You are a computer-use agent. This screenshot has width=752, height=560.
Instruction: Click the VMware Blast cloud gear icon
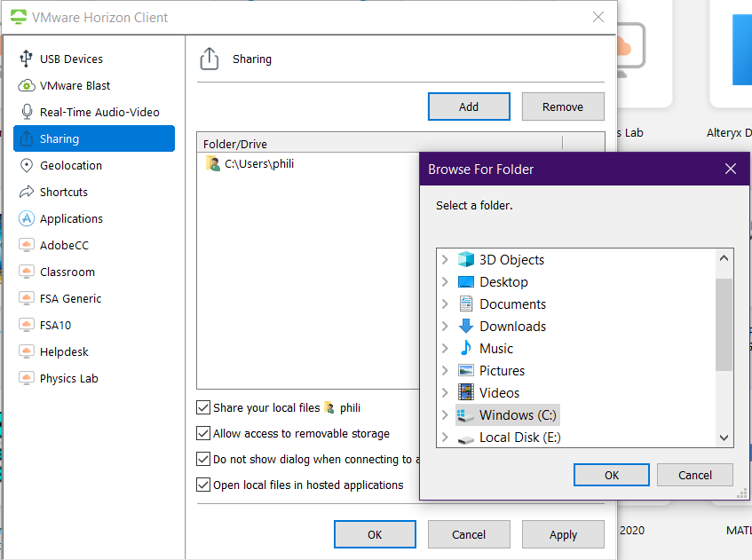(27, 85)
